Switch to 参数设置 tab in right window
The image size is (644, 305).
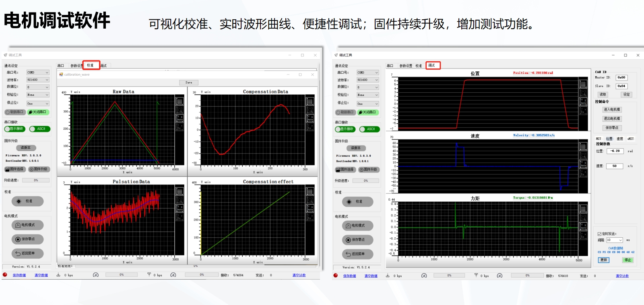(406, 66)
